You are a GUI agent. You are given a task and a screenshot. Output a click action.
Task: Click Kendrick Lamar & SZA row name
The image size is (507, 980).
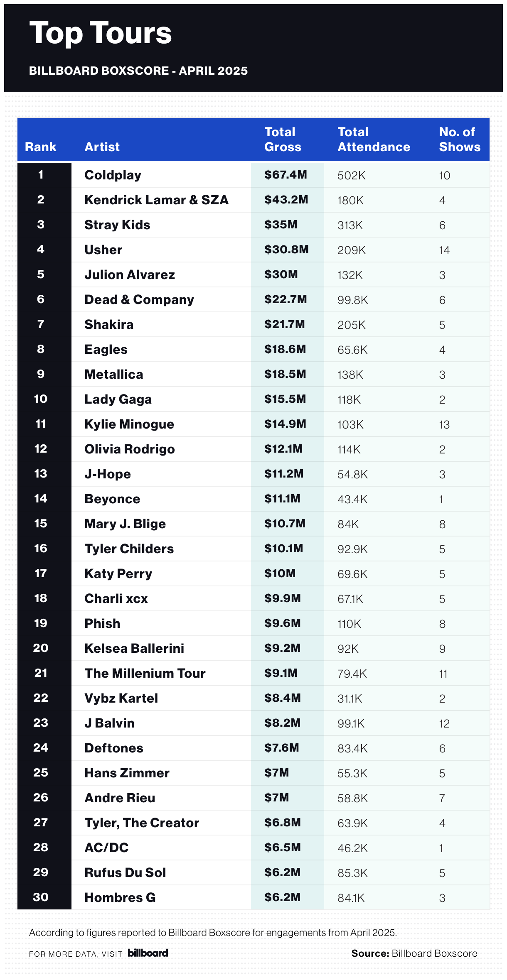click(x=157, y=200)
